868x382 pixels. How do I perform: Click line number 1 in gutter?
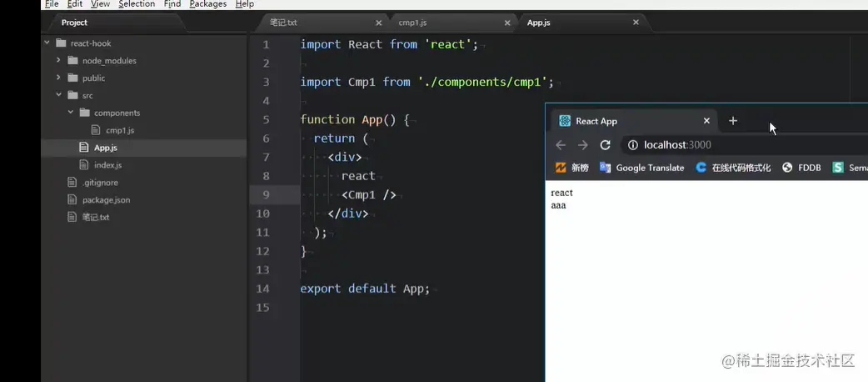coord(267,45)
